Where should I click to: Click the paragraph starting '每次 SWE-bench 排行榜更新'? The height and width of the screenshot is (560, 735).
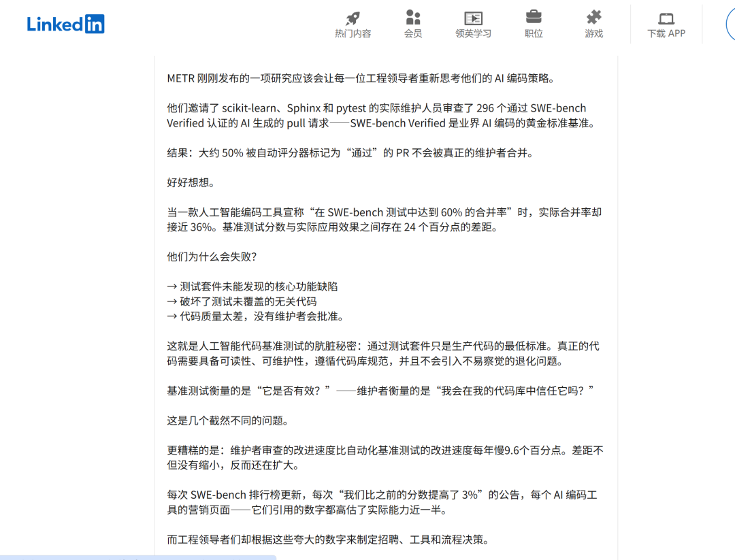click(x=382, y=502)
